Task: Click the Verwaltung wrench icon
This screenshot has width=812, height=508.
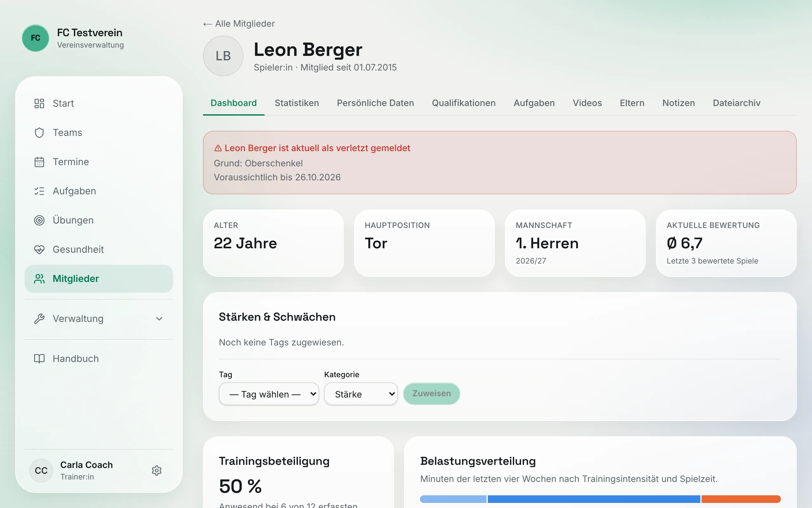Action: [x=39, y=319]
